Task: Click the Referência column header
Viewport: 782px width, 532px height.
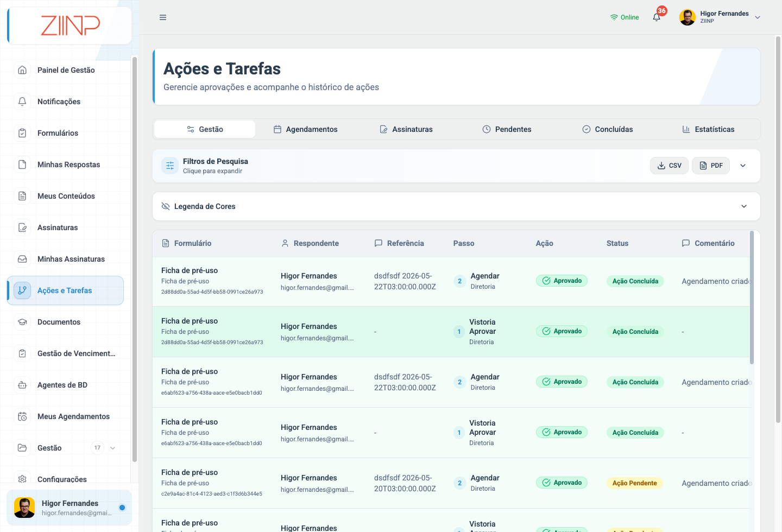Action: [x=399, y=243]
